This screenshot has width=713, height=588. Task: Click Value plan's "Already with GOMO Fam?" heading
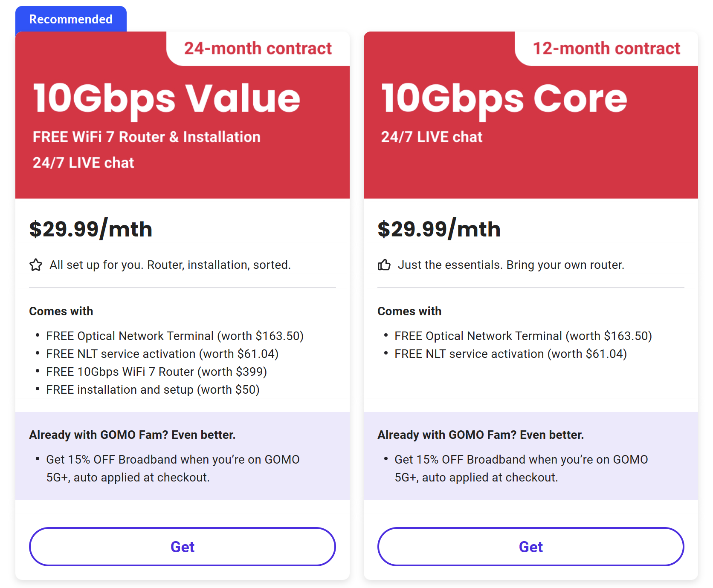click(132, 435)
